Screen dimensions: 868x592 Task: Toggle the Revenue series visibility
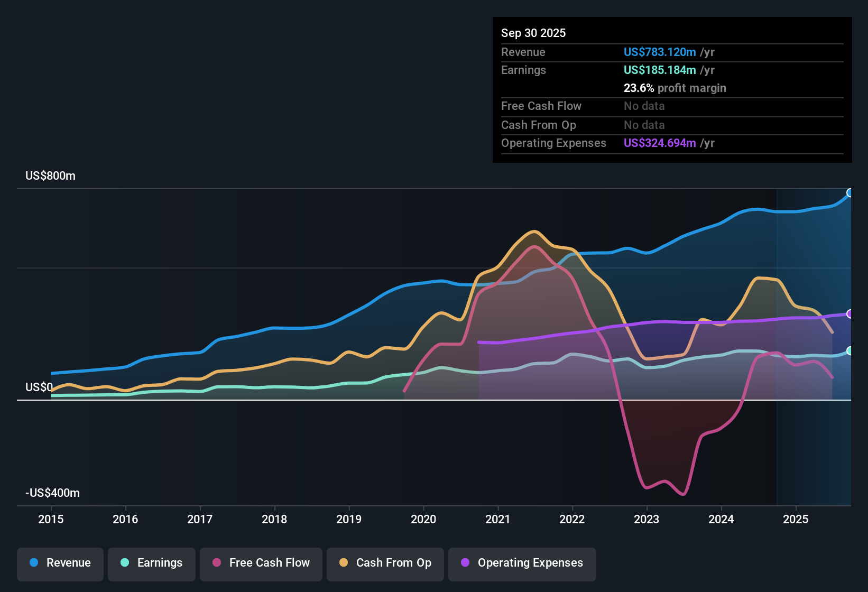click(60, 563)
